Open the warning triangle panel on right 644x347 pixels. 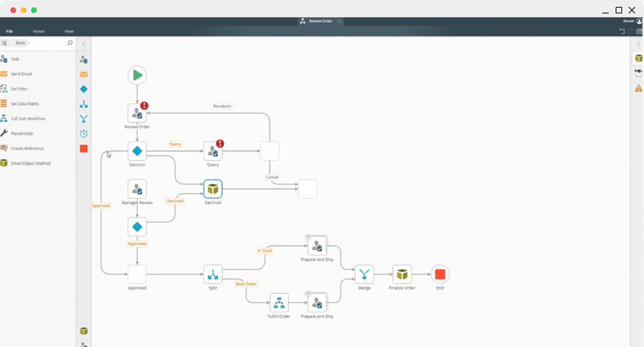[638, 88]
